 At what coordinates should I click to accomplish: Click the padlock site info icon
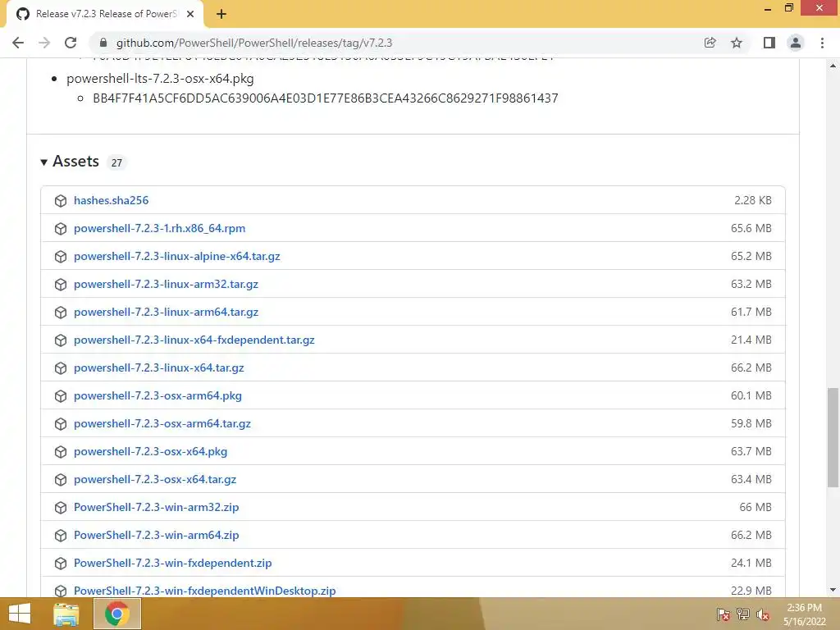point(103,43)
